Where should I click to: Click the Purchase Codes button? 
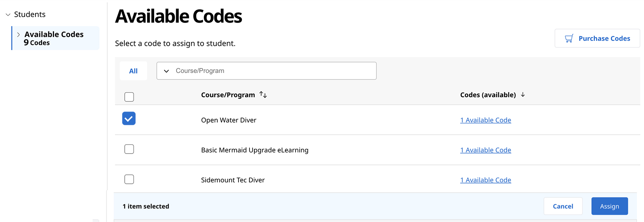point(597,39)
